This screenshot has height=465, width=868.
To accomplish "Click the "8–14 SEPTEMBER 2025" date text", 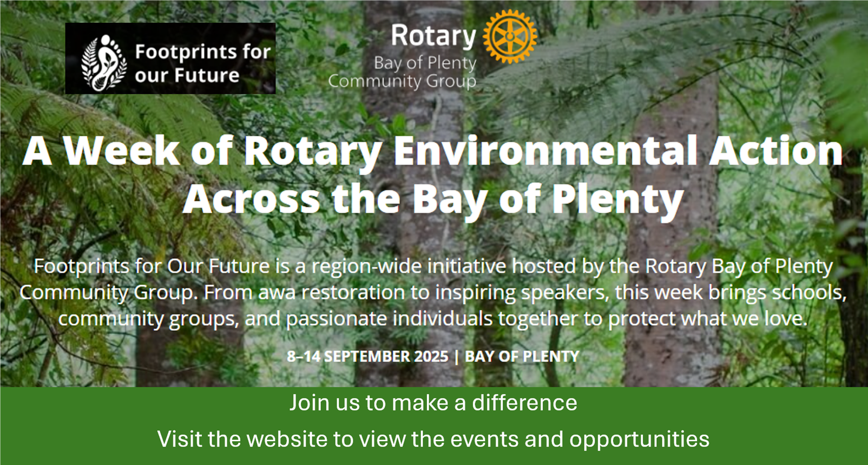I will (367, 357).
